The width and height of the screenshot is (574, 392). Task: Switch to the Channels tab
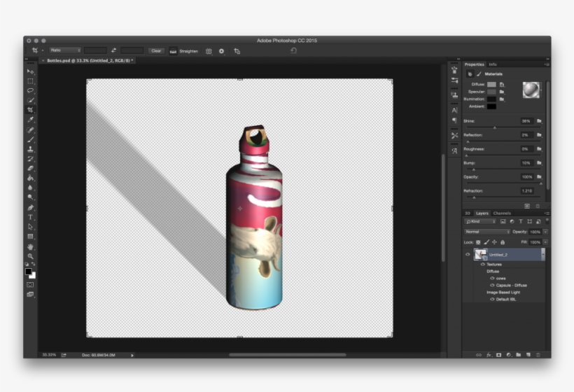point(502,213)
